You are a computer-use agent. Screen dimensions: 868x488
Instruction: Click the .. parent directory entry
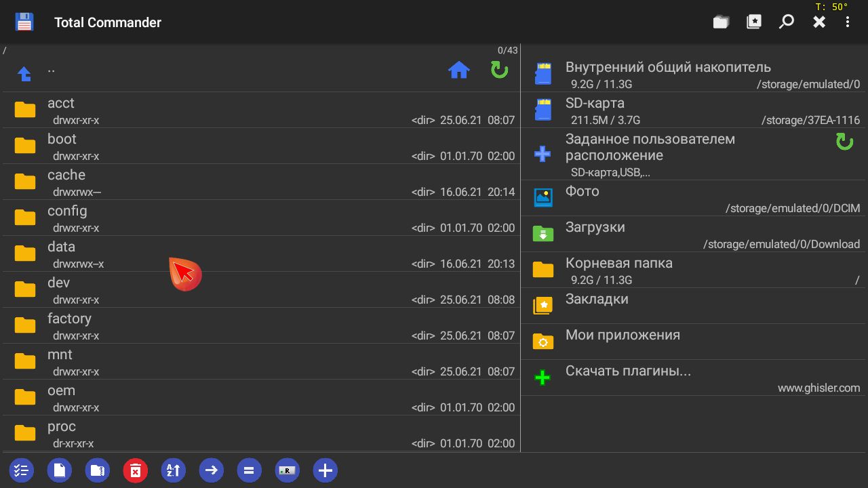pyautogui.click(x=260, y=73)
